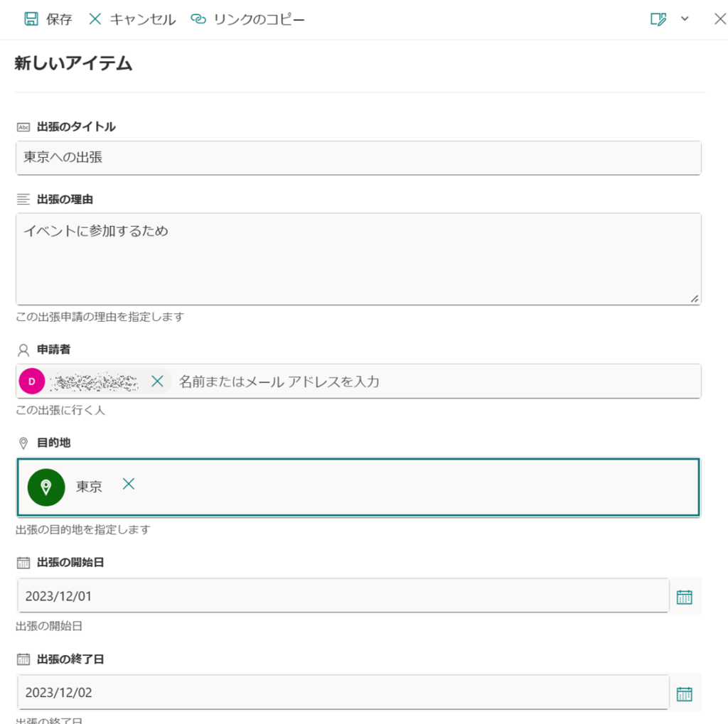Click the キャンセル cancel button
The image size is (728, 724).
click(132, 19)
